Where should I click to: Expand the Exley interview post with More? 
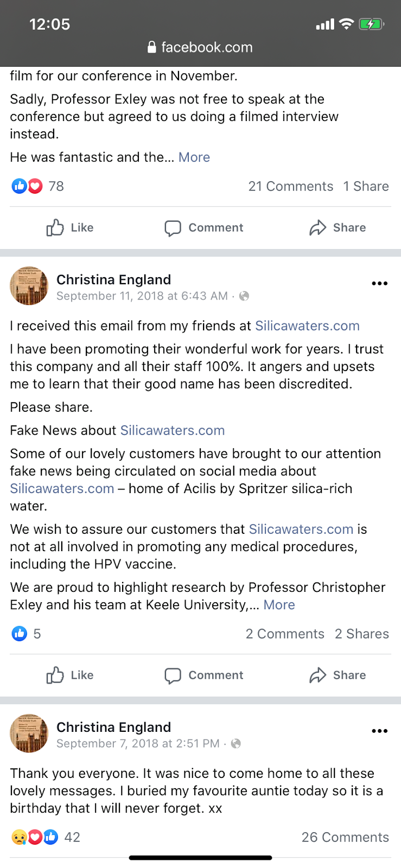[194, 157]
